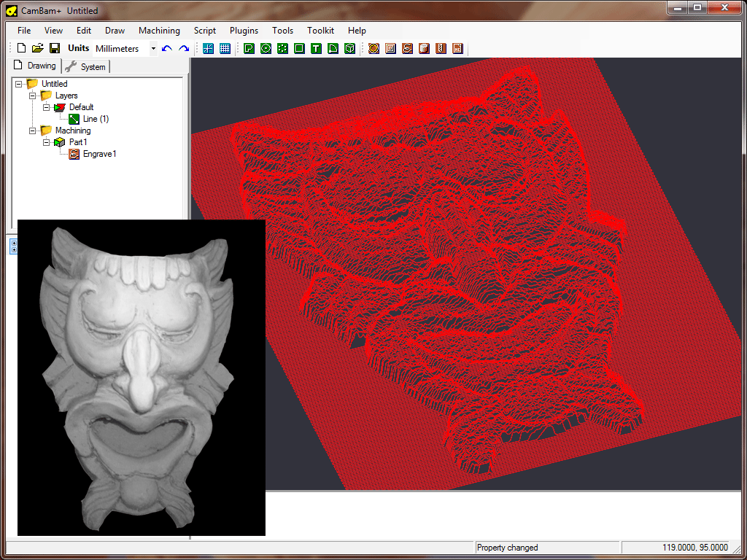This screenshot has width=747, height=560.
Task: Choose the Text drawing tool
Action: click(x=316, y=48)
